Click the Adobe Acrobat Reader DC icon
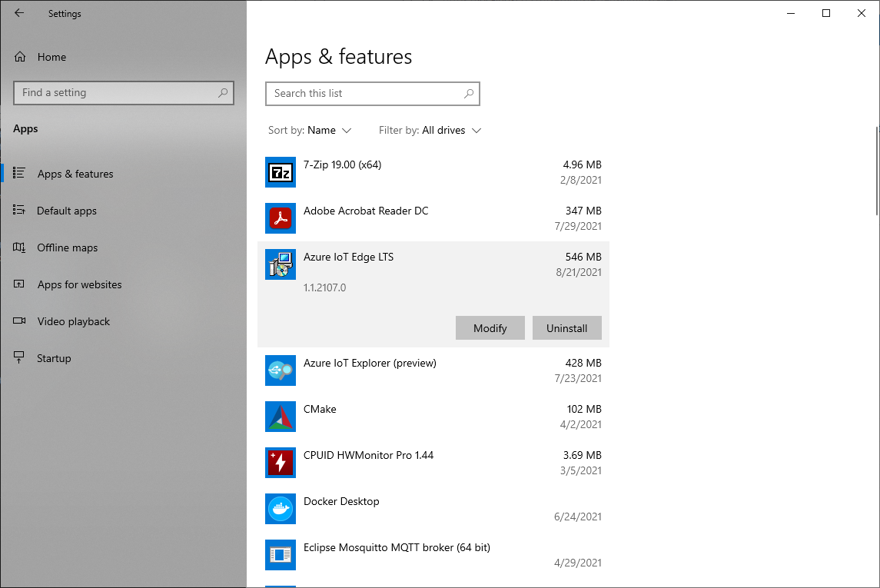 [x=281, y=218]
